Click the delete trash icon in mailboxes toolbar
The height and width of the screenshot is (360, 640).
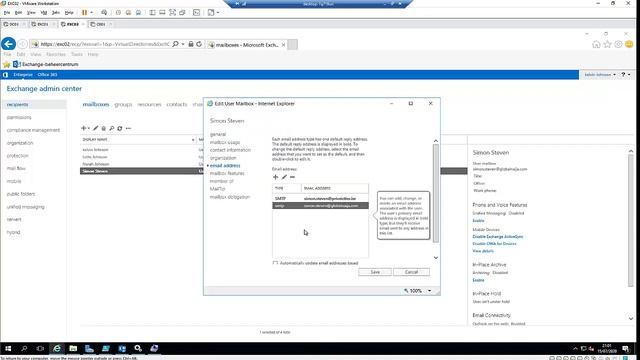click(x=104, y=128)
